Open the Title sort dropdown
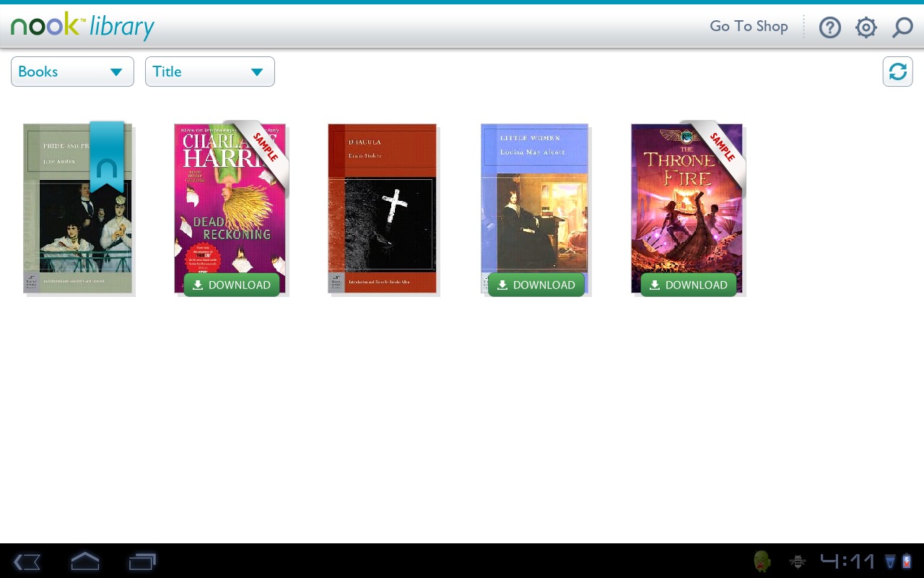Screen dimensions: 924x578 pyautogui.click(x=210, y=72)
